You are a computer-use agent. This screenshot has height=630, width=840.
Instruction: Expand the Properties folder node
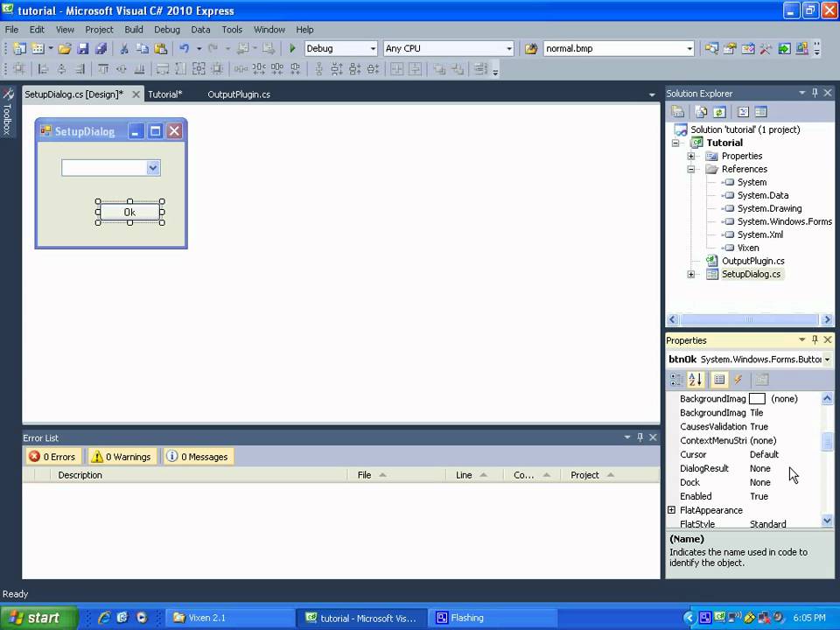pyautogui.click(x=691, y=156)
